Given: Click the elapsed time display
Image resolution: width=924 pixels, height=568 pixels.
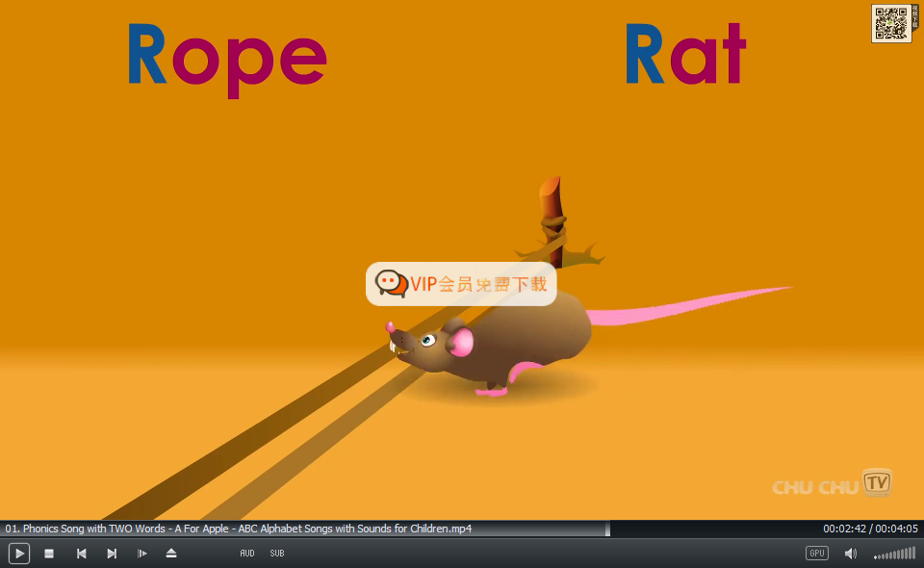Looking at the screenshot, I should tap(844, 529).
